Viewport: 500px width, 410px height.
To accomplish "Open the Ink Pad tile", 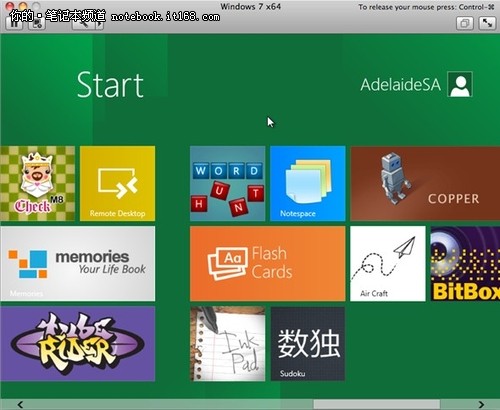I will pos(228,344).
